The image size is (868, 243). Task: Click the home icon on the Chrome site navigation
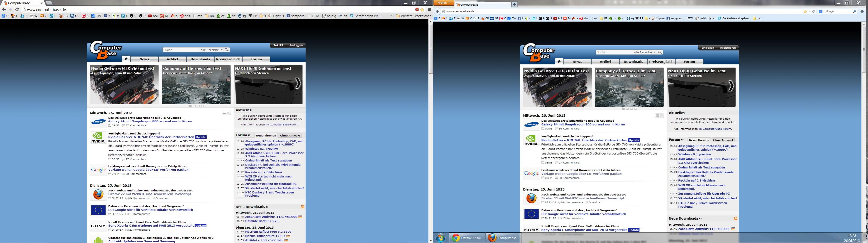click(126, 59)
